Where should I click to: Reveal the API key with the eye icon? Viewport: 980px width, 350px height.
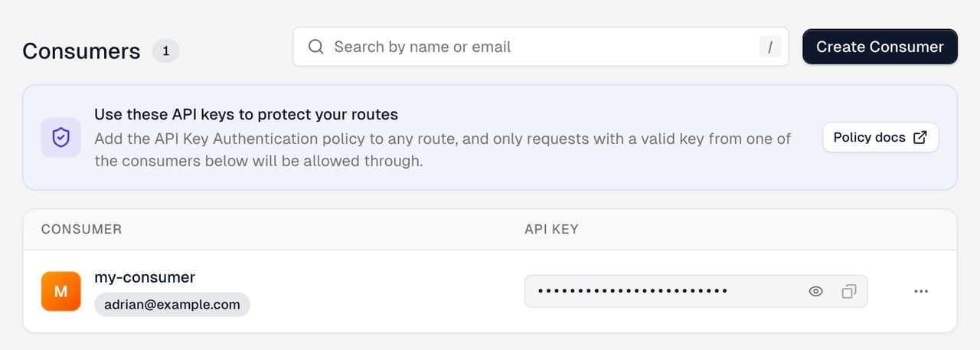pyautogui.click(x=815, y=291)
